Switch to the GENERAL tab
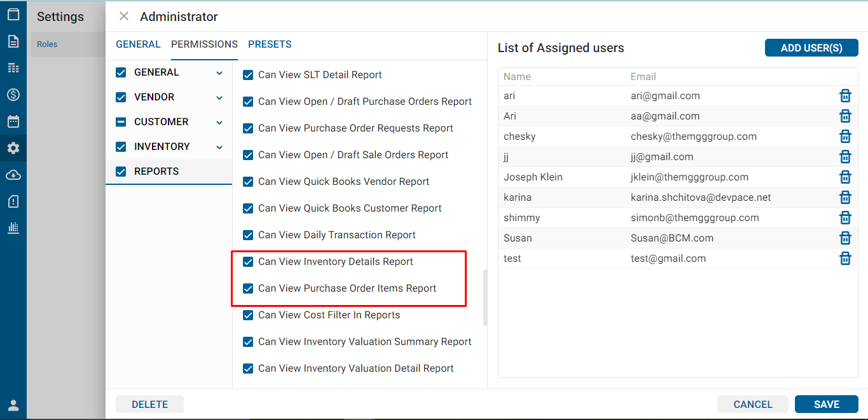 138,44
